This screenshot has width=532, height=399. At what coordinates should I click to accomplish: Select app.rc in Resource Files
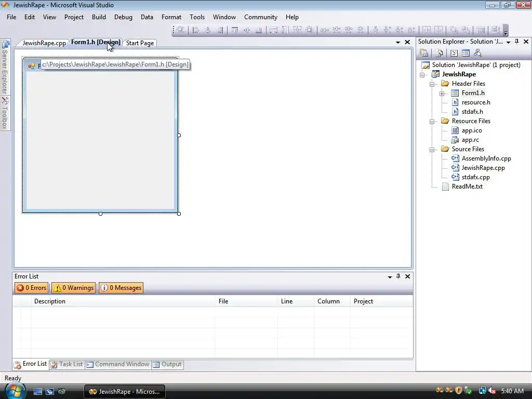point(470,140)
